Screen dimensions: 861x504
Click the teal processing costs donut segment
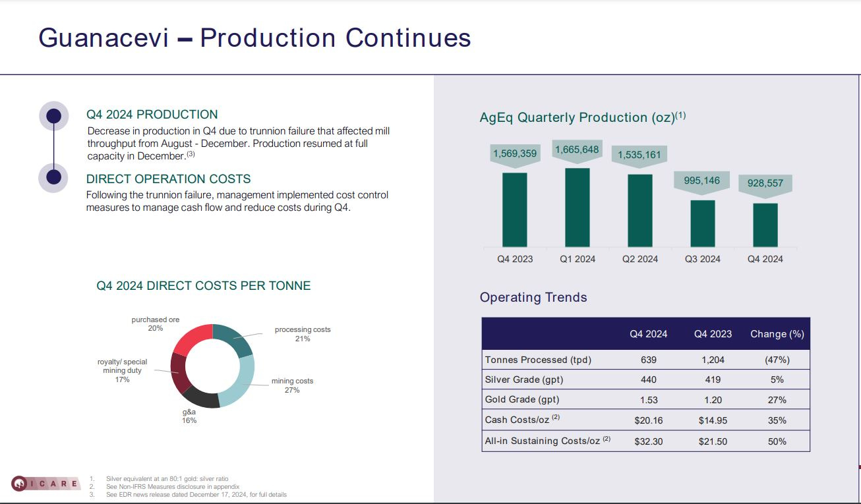(234, 339)
